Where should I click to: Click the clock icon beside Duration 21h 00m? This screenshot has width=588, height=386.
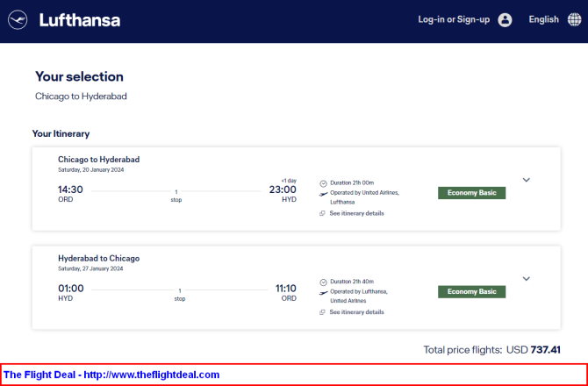click(323, 183)
